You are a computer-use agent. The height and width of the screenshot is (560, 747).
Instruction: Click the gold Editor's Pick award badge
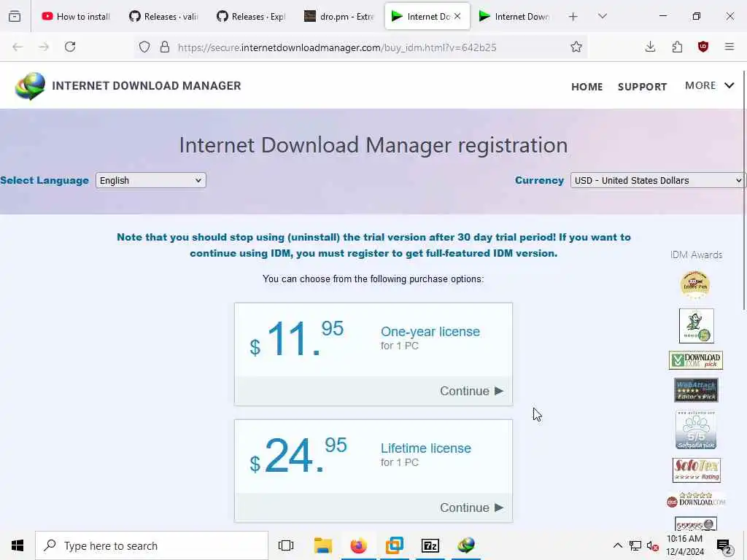tap(695, 285)
